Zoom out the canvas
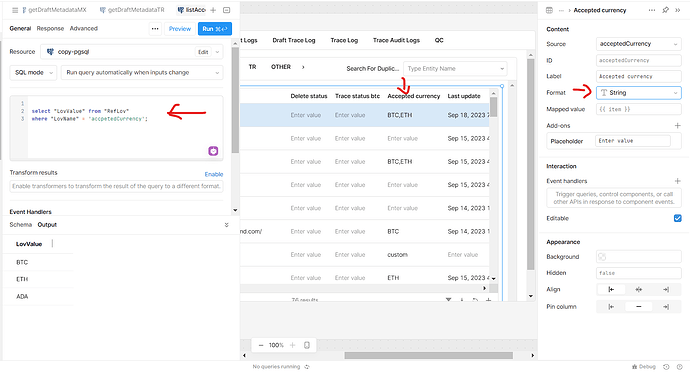The image size is (690, 372). [261, 345]
